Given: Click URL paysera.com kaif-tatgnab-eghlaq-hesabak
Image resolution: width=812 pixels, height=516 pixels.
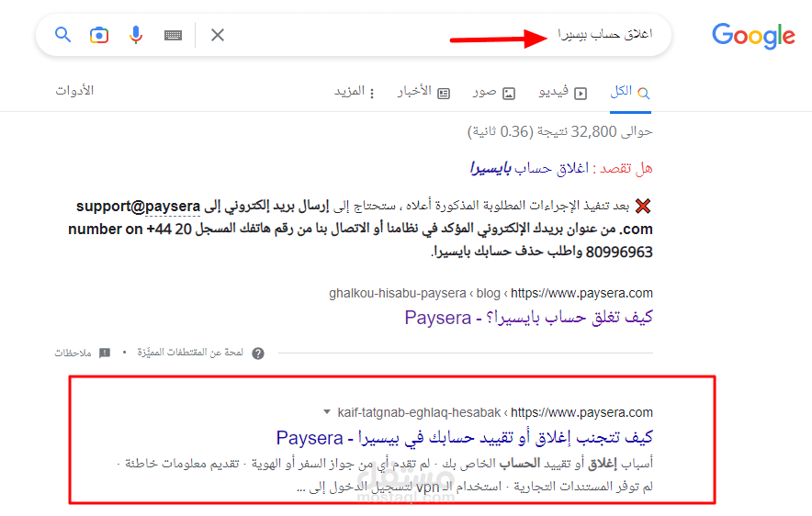Looking at the screenshot, I should 494,413.
